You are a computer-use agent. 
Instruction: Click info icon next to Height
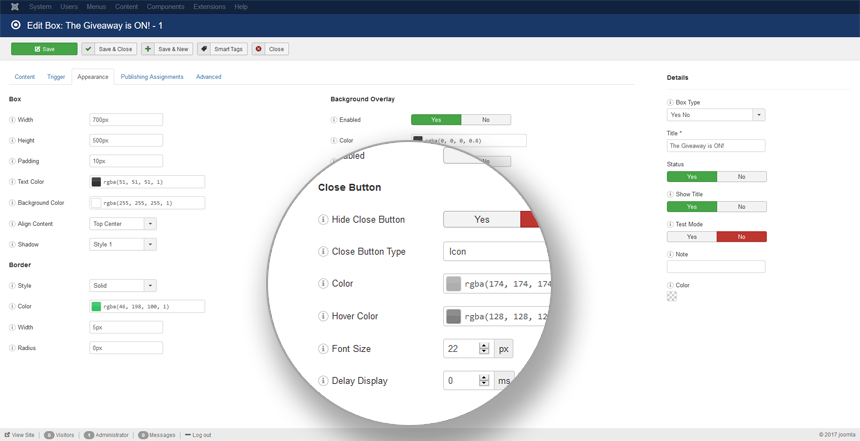[x=12, y=140]
